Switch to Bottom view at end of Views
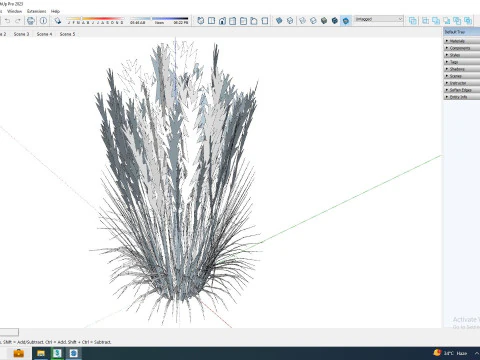 tap(265, 21)
